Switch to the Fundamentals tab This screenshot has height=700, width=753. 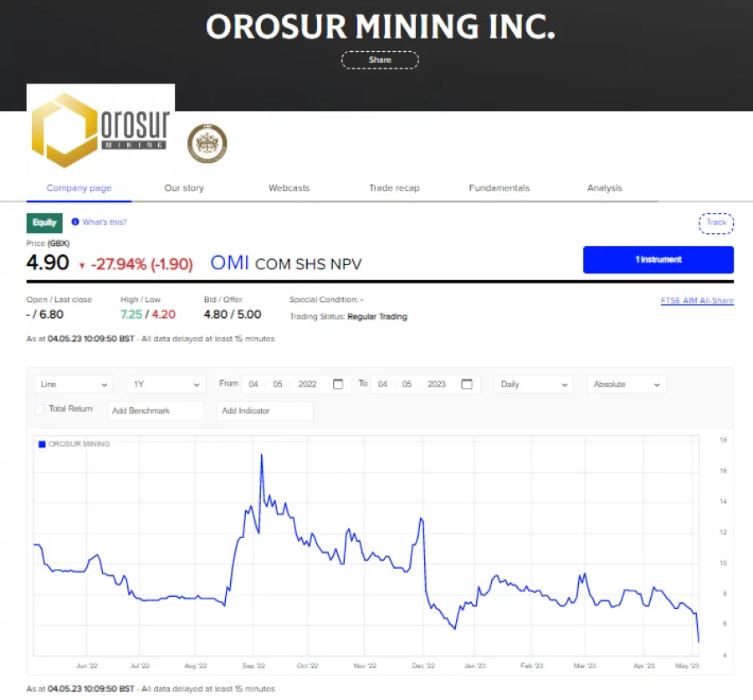tap(499, 188)
